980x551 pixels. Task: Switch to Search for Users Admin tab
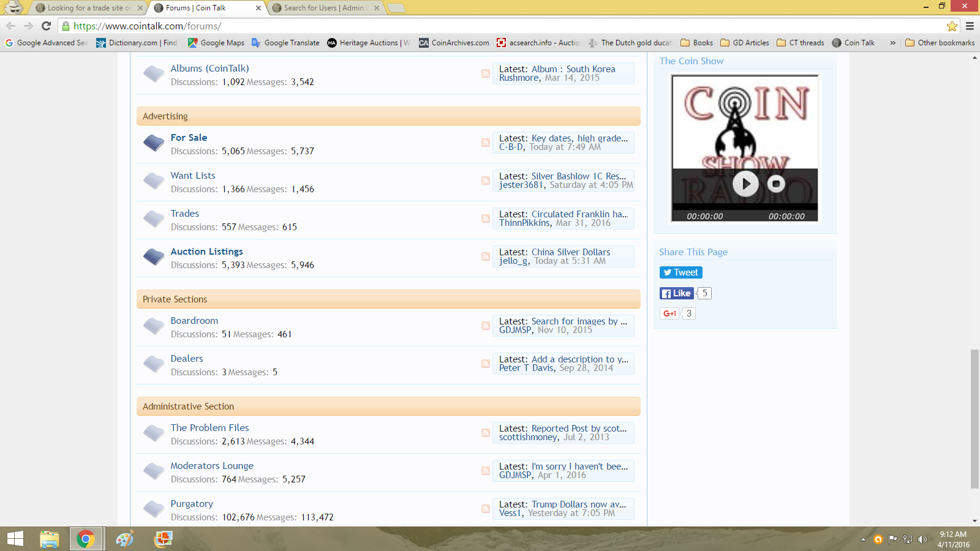[323, 8]
